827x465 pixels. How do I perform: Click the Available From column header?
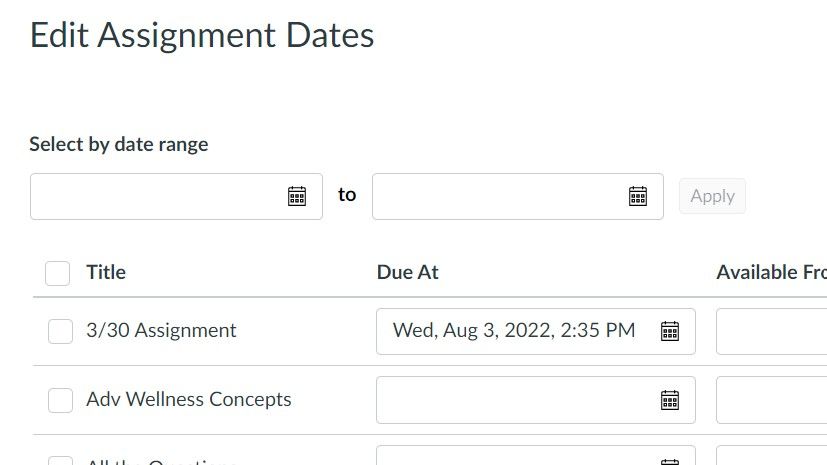[770, 272]
